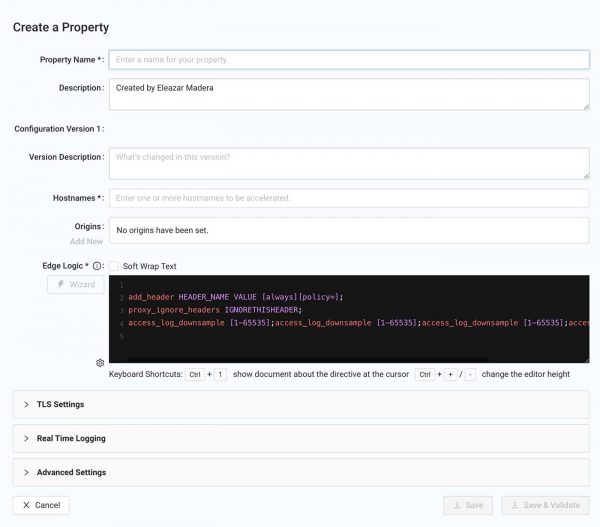
Task: Click the Hostnames input field
Action: tap(349, 198)
